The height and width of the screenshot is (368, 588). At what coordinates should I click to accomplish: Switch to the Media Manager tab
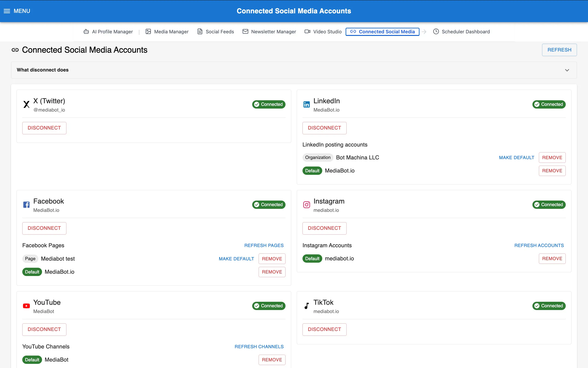[167, 32]
